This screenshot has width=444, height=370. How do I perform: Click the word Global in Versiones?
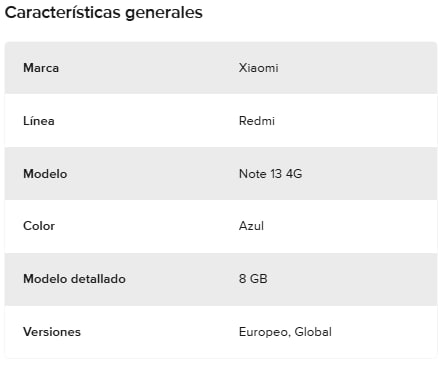(313, 332)
